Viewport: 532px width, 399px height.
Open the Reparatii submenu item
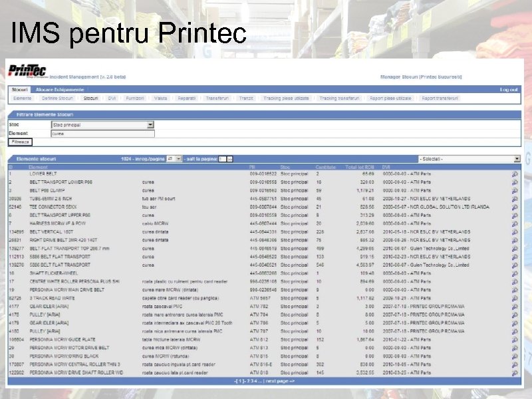coord(187,98)
